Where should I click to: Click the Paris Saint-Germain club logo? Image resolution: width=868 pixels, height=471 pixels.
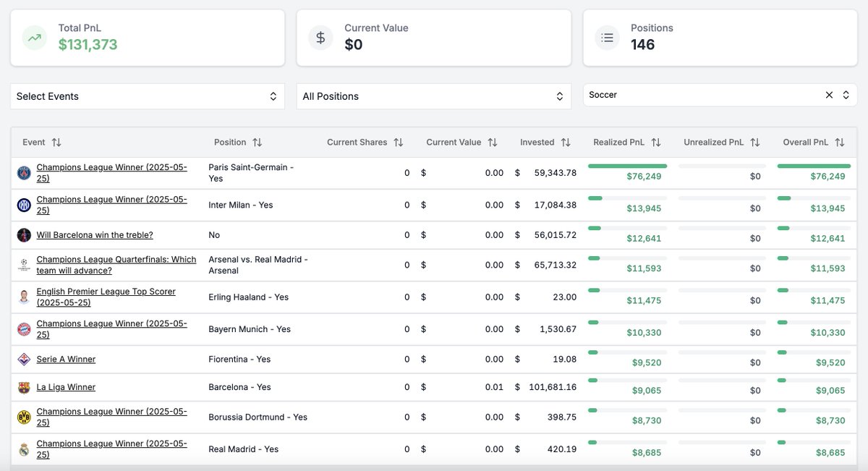click(24, 173)
